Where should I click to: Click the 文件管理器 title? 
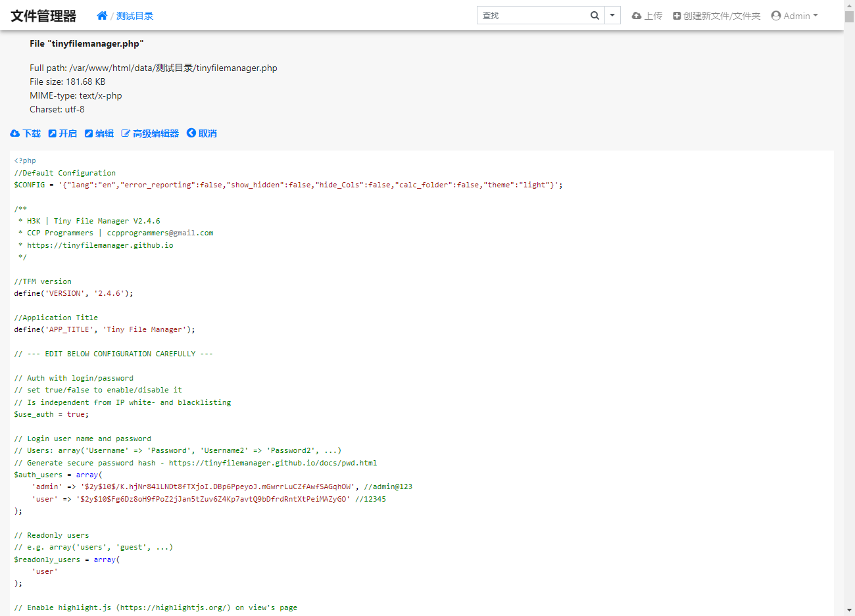43,16
